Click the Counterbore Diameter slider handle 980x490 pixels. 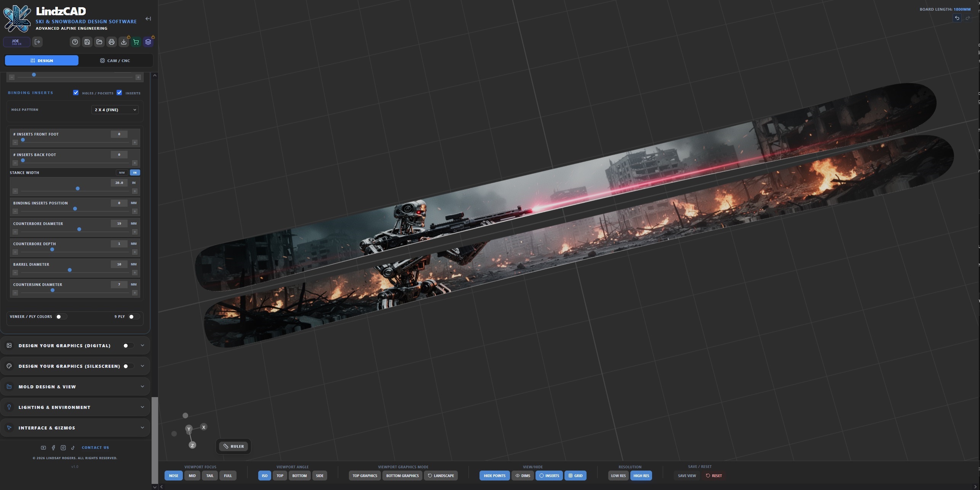tap(79, 229)
